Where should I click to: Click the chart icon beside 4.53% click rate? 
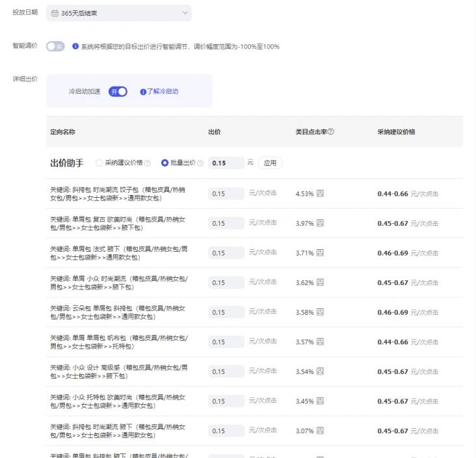tap(320, 194)
